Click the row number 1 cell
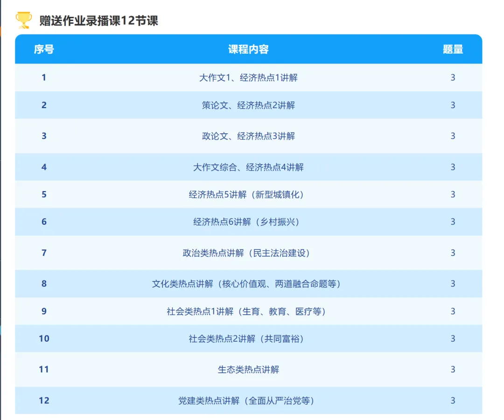504x420 pixels. click(43, 77)
